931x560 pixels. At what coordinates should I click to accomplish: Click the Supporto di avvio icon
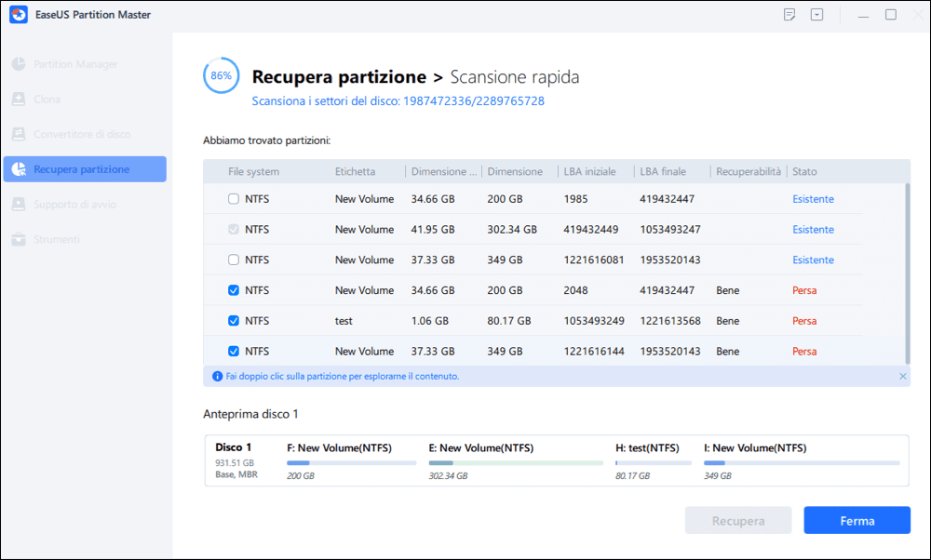[x=19, y=204]
